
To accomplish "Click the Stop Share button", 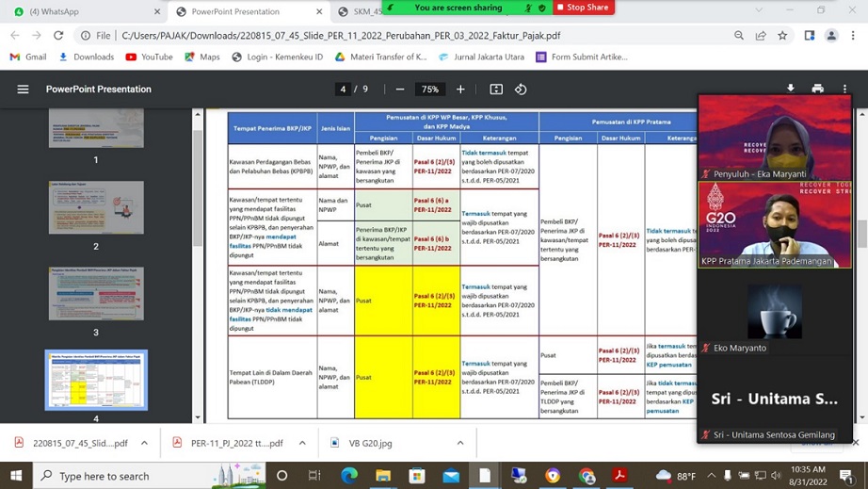I will (584, 8).
